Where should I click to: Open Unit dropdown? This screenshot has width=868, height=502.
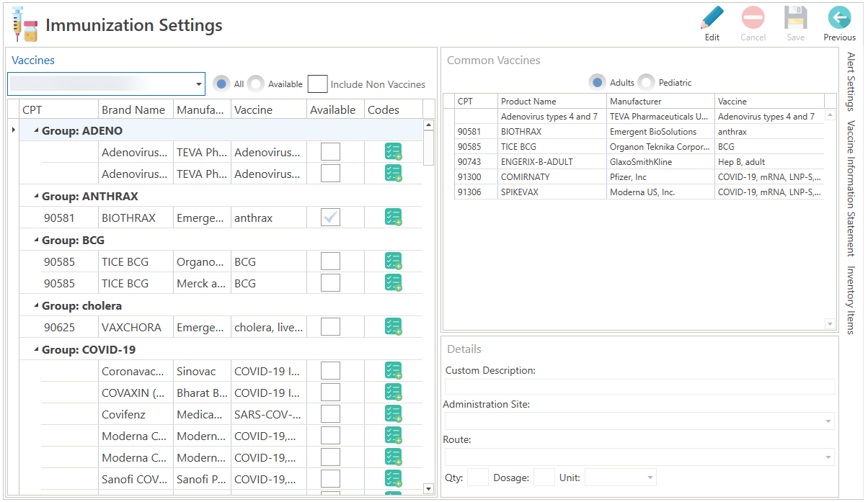(650, 477)
